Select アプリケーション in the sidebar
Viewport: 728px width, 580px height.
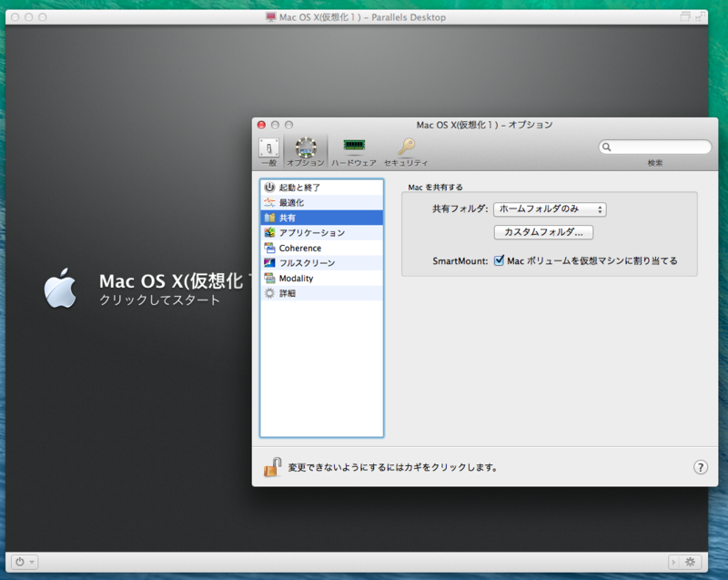(322, 233)
